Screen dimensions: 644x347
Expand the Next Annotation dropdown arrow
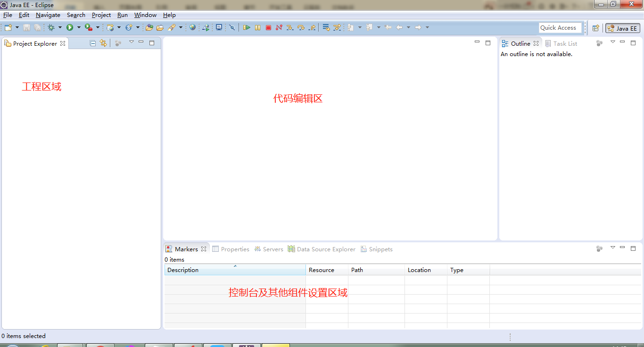click(360, 27)
